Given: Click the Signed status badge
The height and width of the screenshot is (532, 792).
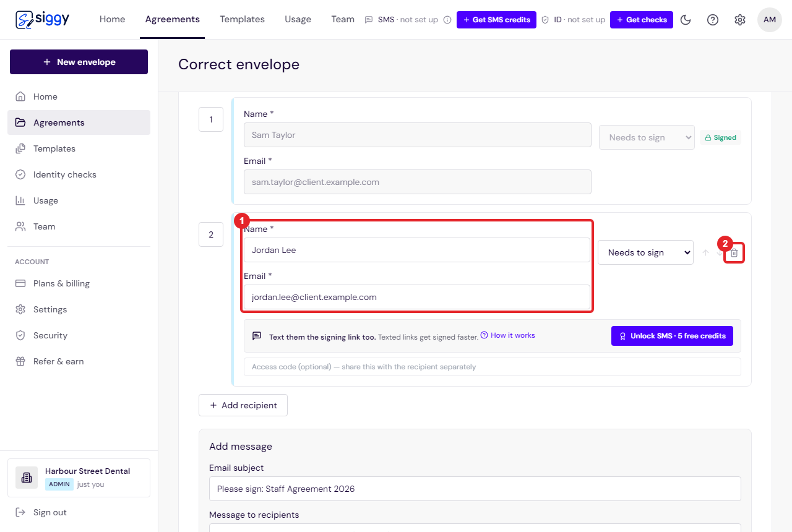Looking at the screenshot, I should pos(720,137).
